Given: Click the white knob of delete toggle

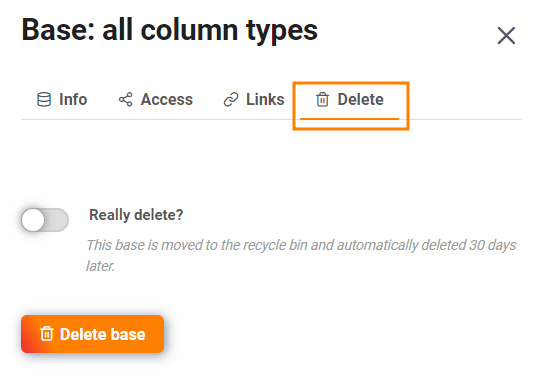Looking at the screenshot, I should tap(33, 220).
